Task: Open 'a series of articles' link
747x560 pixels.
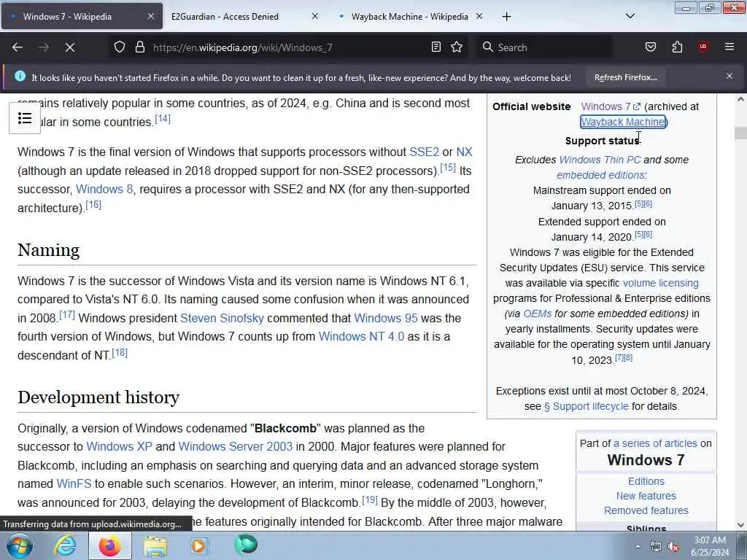Action: coord(655,443)
